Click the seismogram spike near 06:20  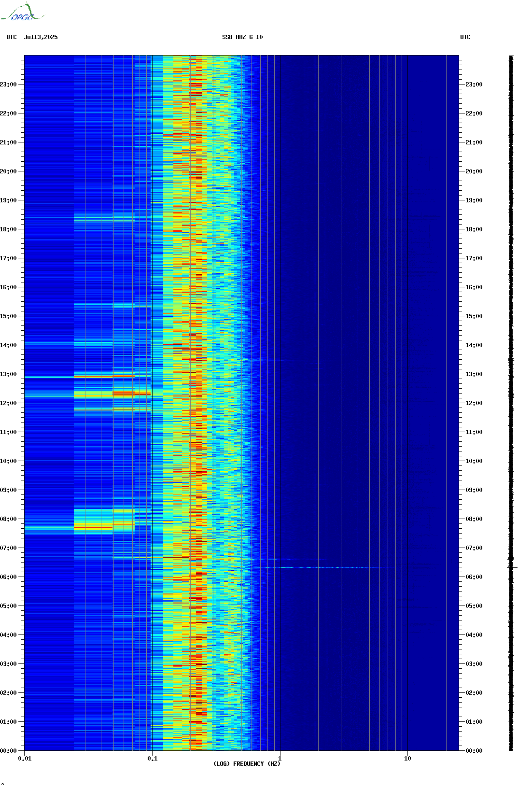point(512,567)
